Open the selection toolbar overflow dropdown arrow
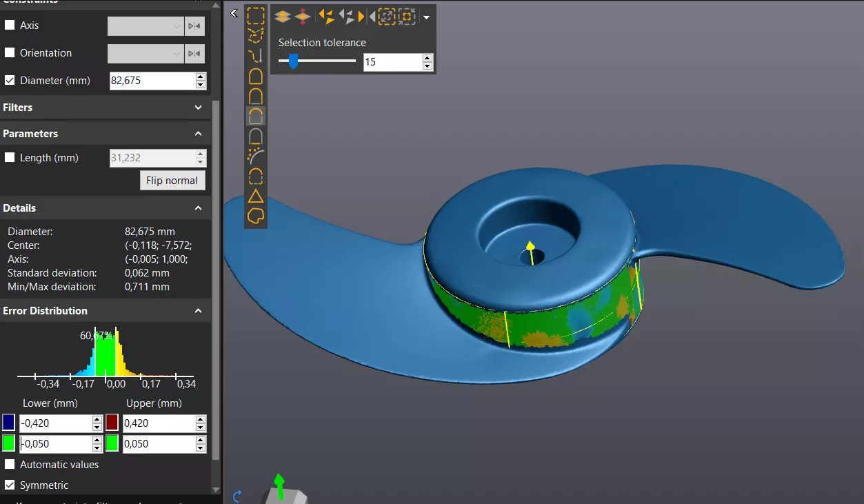 click(x=426, y=17)
